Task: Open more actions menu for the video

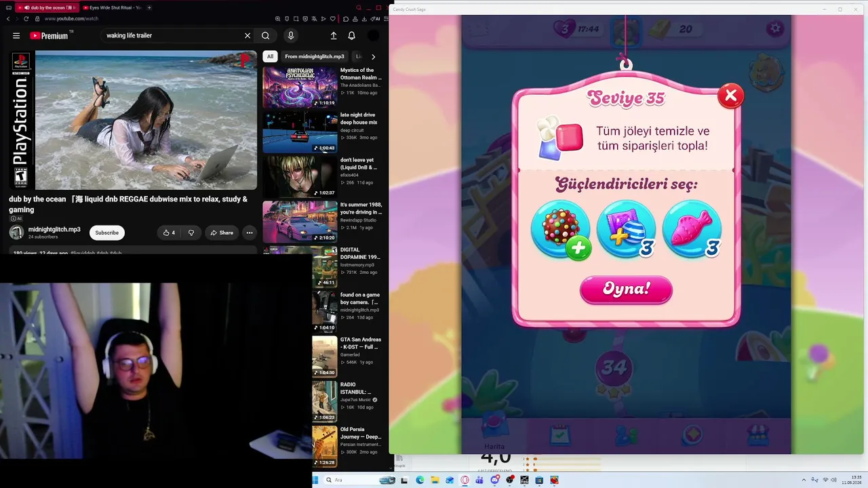Action: point(250,232)
